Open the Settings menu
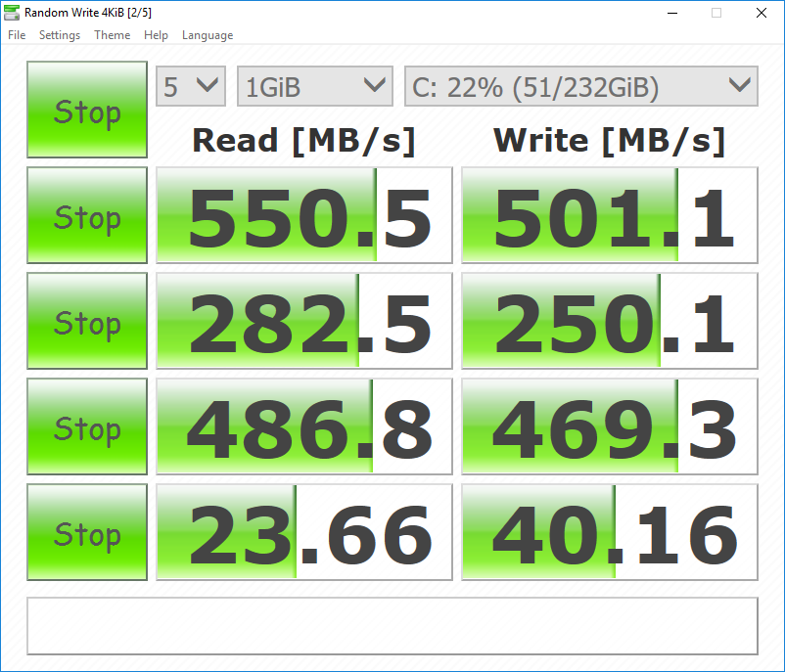The image size is (785, 672). pyautogui.click(x=60, y=35)
